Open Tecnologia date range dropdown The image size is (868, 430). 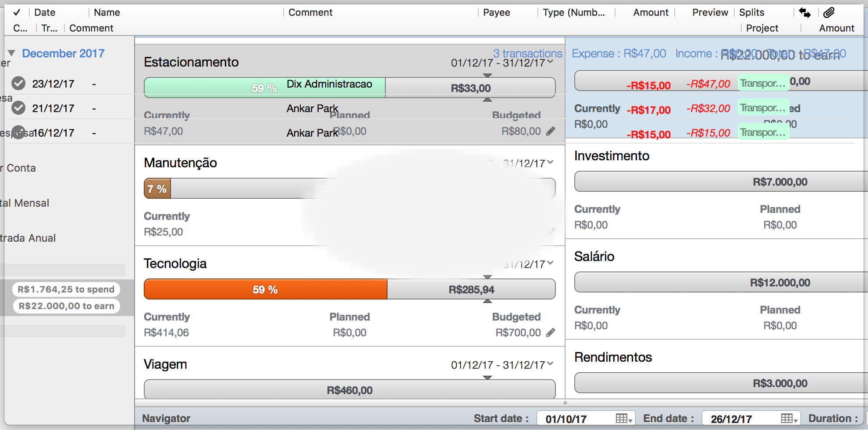tap(550, 264)
